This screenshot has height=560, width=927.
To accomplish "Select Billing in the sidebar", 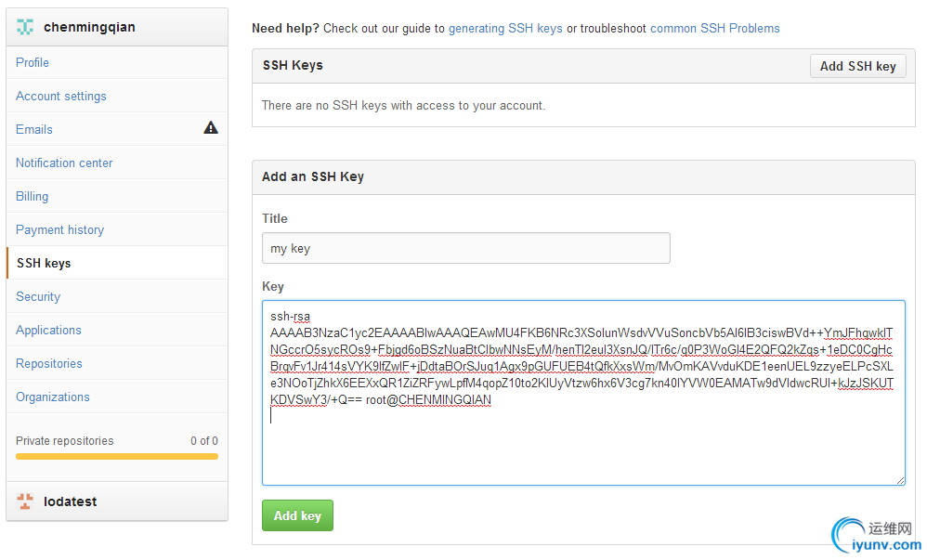I will pos(33,196).
